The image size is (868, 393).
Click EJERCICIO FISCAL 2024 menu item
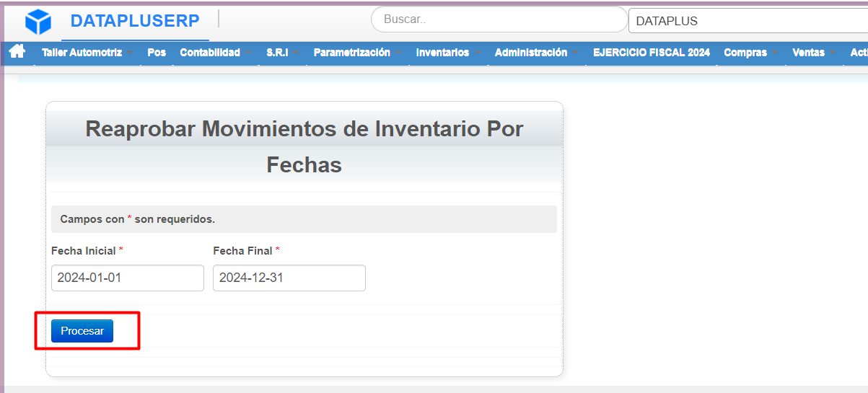652,53
